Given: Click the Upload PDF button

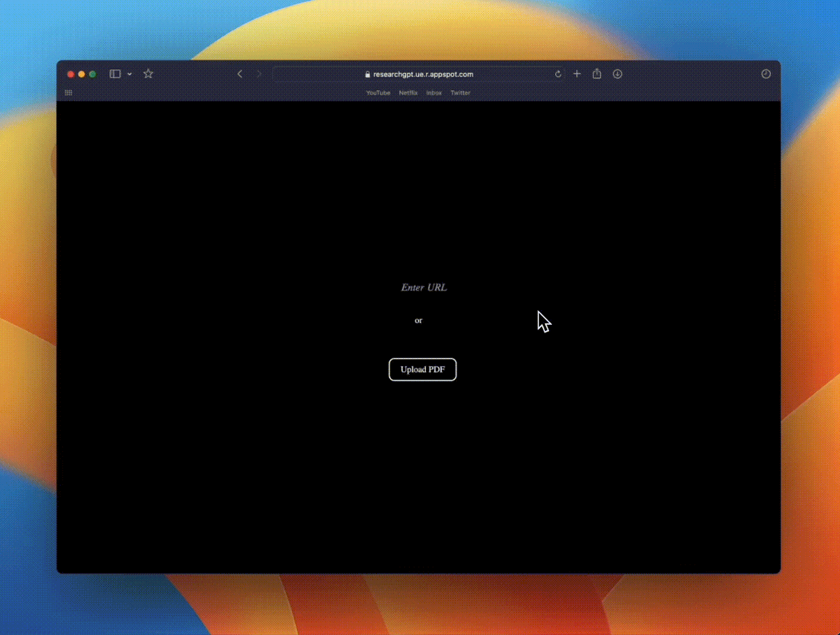Looking at the screenshot, I should (x=422, y=369).
